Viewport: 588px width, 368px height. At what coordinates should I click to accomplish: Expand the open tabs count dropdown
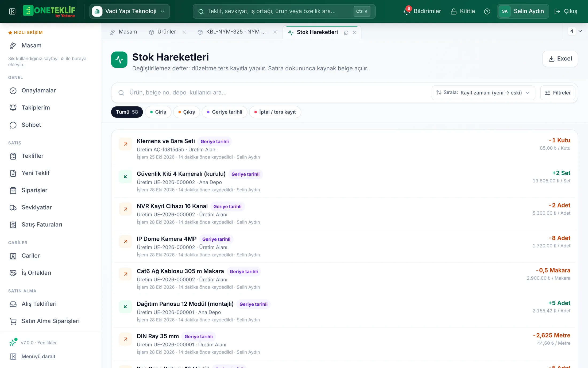[575, 31]
